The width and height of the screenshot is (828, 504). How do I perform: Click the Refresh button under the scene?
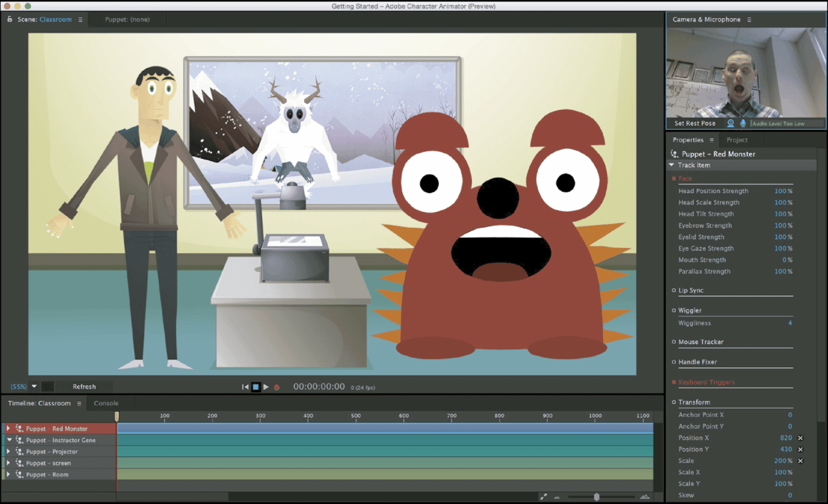tap(84, 387)
